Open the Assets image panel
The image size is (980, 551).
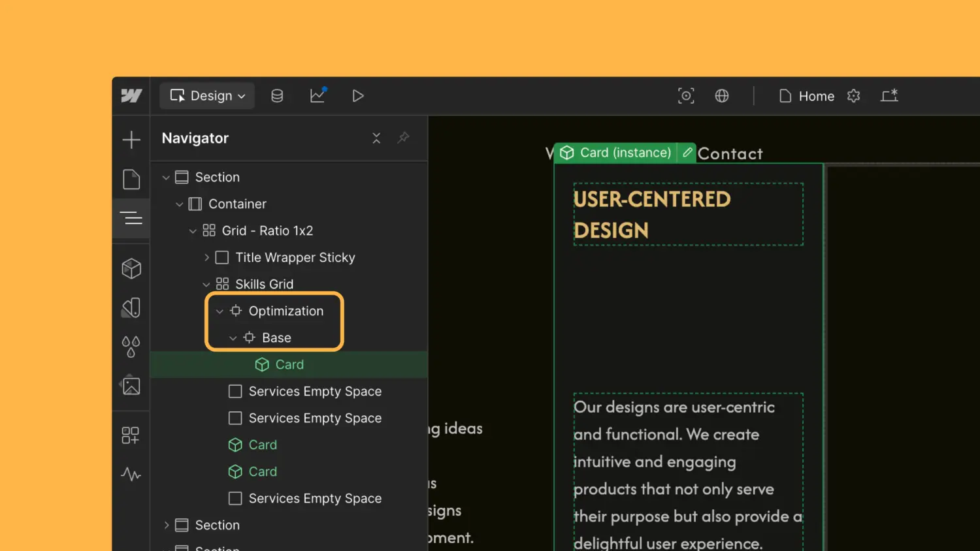pyautogui.click(x=131, y=386)
